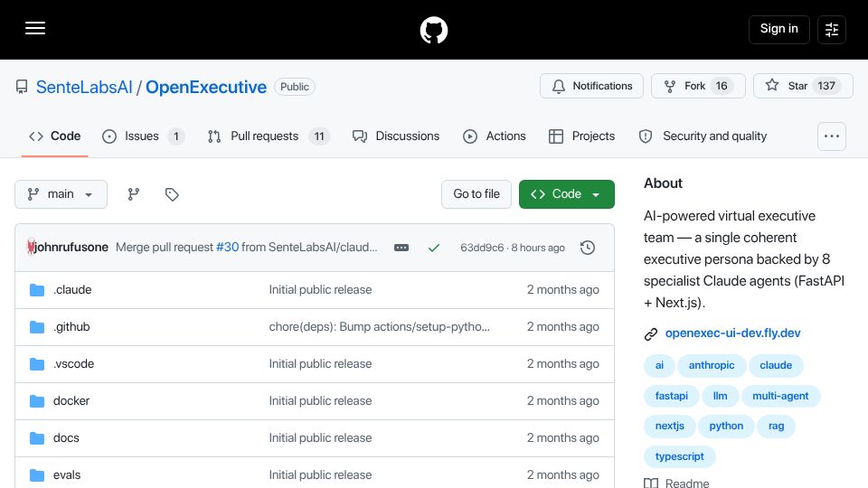Open more repository tabs ellipsis
Screen dimensions: 868x488
click(x=832, y=136)
